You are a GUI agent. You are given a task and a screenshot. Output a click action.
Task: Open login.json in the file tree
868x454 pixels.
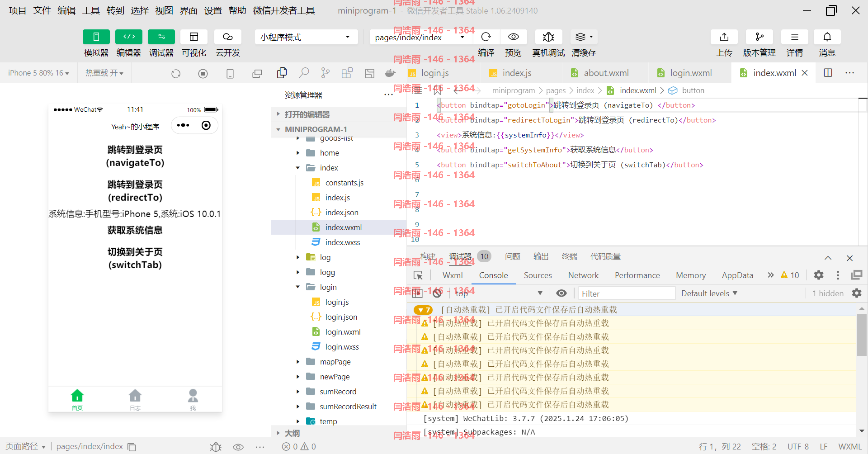[339, 317]
